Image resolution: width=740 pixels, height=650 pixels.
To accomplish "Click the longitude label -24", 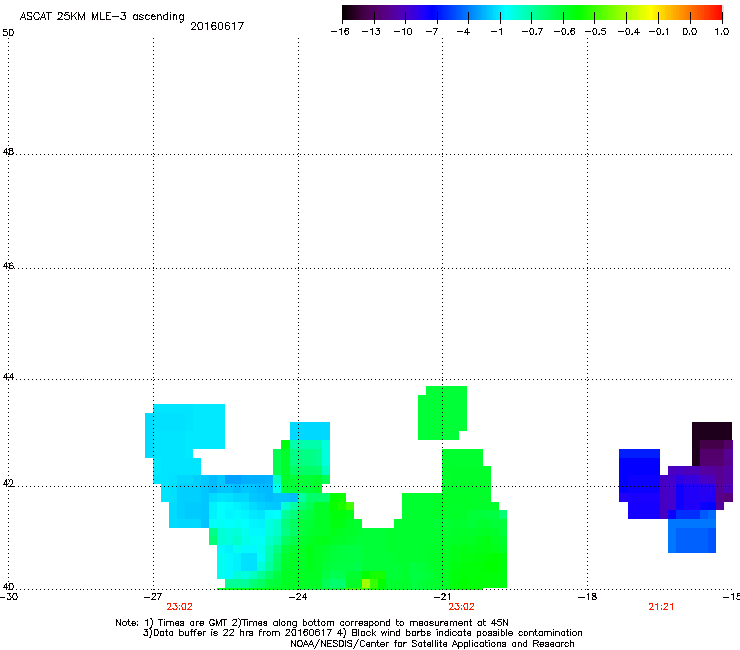I will point(298,597).
